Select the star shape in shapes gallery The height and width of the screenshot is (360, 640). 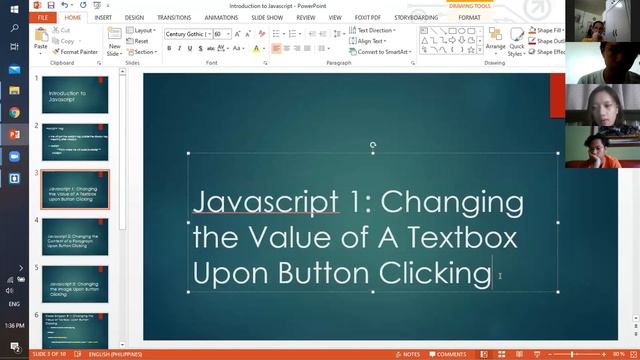click(471, 50)
